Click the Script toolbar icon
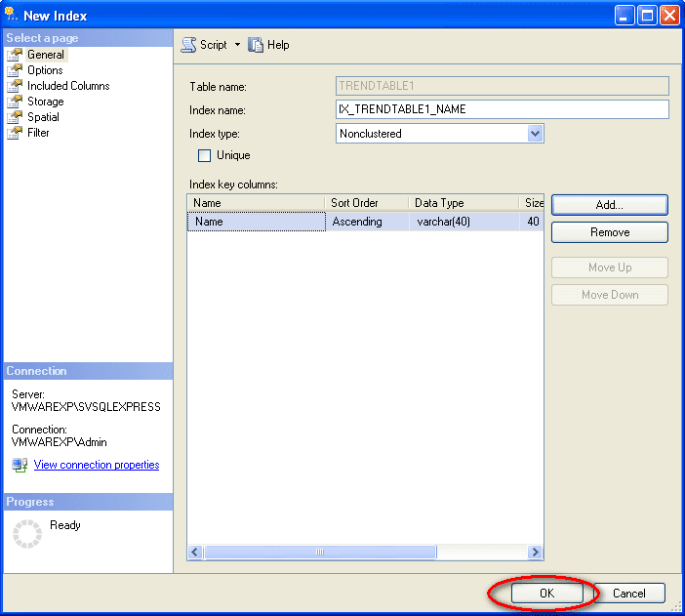 click(189, 45)
